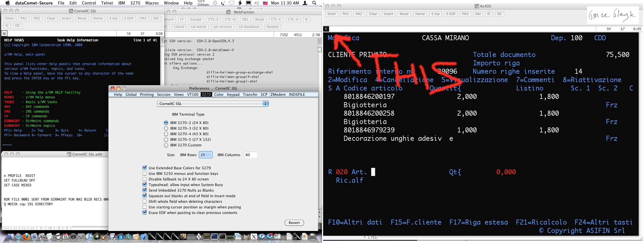This screenshot has width=644, height=243.
Task: Open the Apple menu
Action: click(8, 3)
